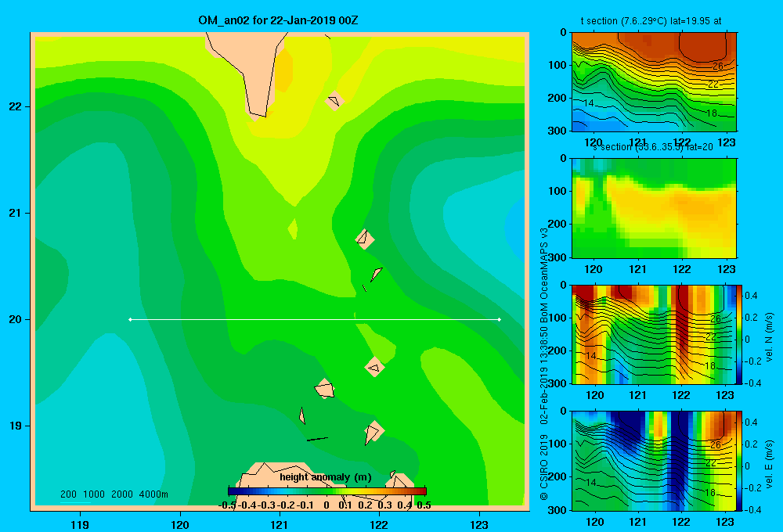
Task: Click longitude label 121 on main map
Action: tap(280, 524)
